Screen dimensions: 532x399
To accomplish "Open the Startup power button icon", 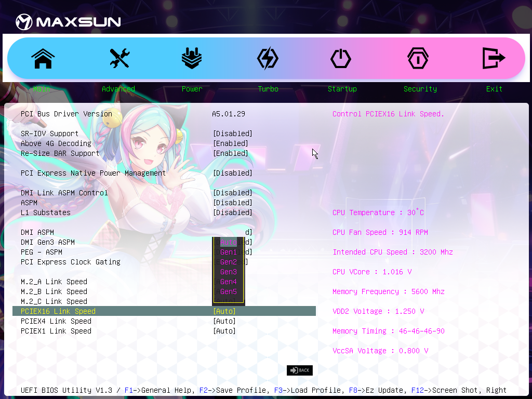I will [341, 58].
